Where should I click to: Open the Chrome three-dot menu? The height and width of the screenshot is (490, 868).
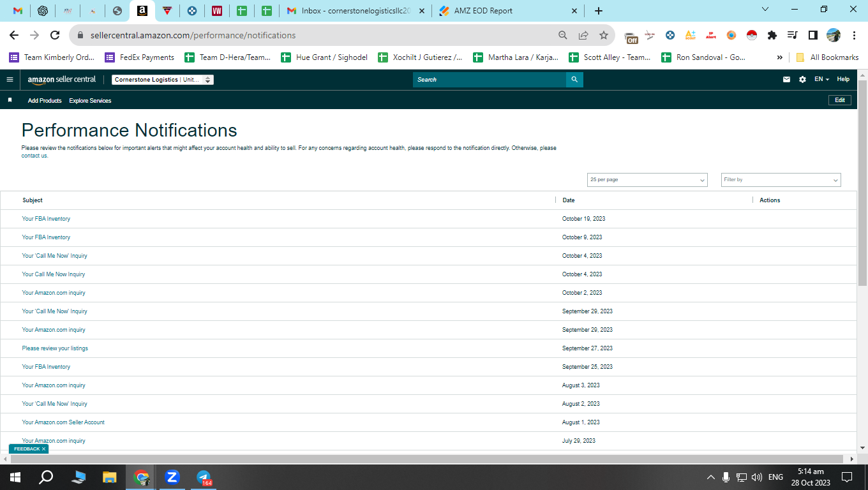tap(854, 35)
